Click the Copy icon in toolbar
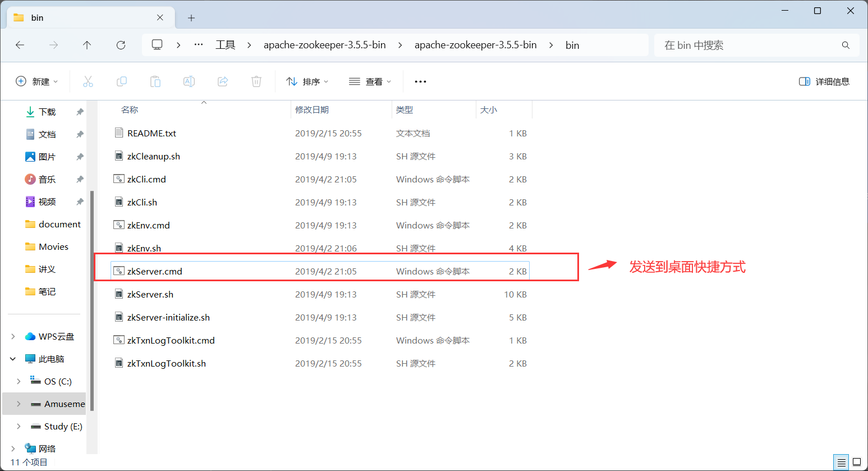Viewport: 868px width, 471px height. point(122,81)
